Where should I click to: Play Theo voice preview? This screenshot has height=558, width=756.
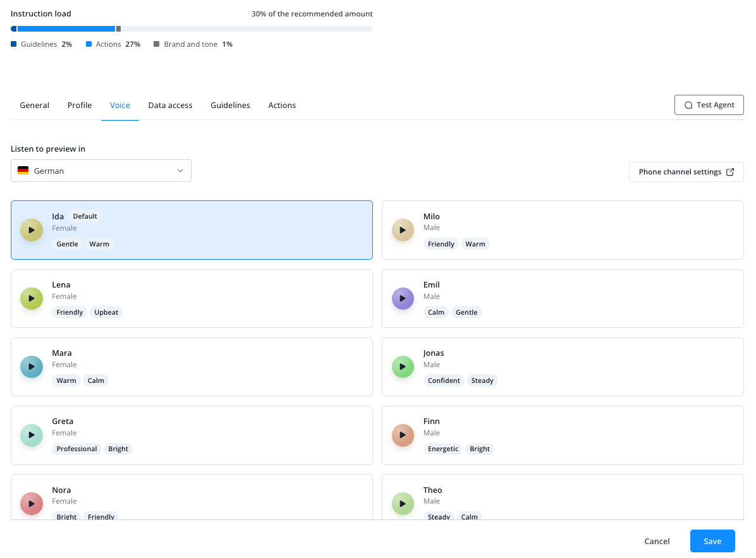(x=403, y=504)
